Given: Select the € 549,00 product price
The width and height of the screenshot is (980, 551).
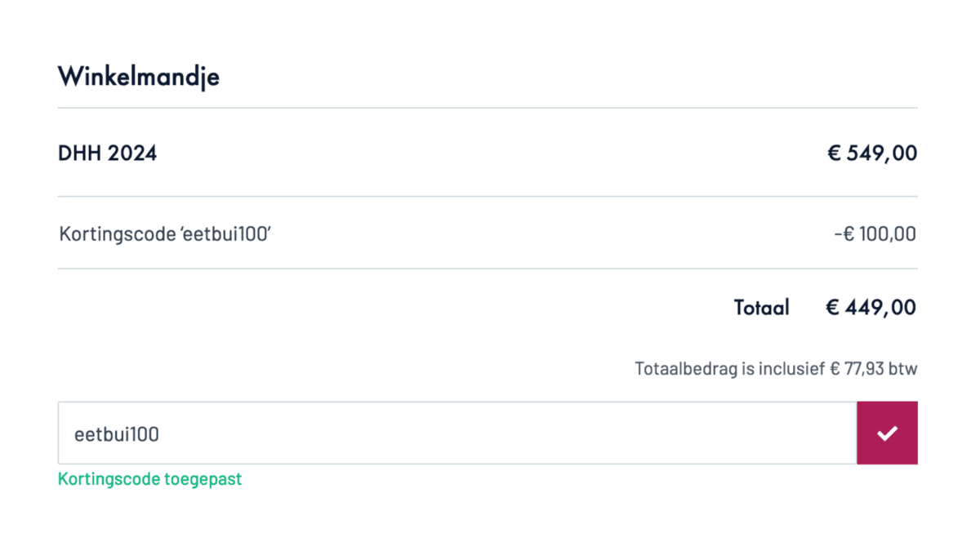Looking at the screenshot, I should (872, 153).
